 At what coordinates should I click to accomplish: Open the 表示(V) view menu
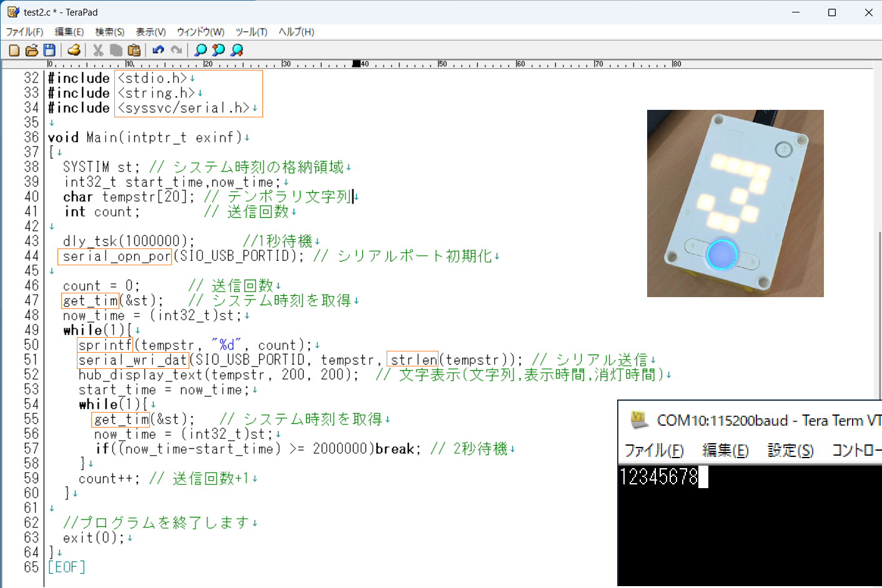pos(151,32)
